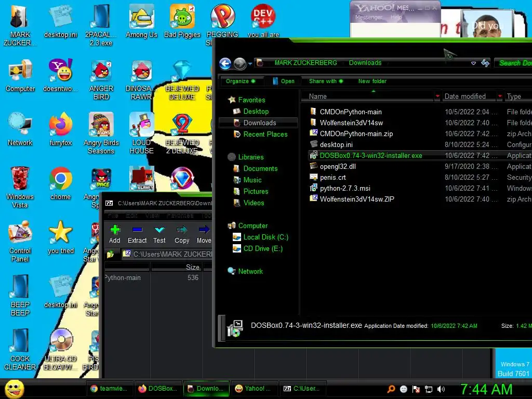Open the Angry Birds Seasons icon
Screen dimensions: 532x399
[101, 134]
